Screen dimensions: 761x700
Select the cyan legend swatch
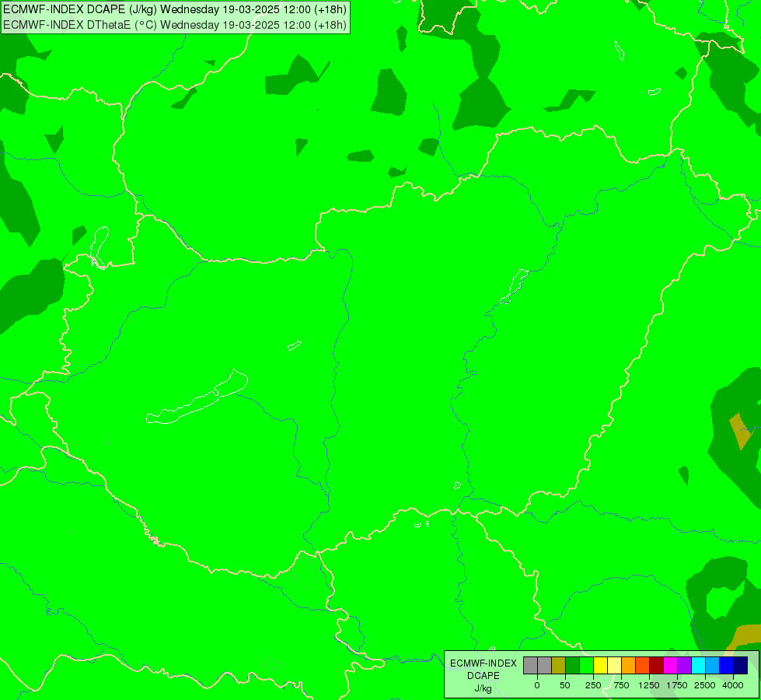click(x=699, y=666)
